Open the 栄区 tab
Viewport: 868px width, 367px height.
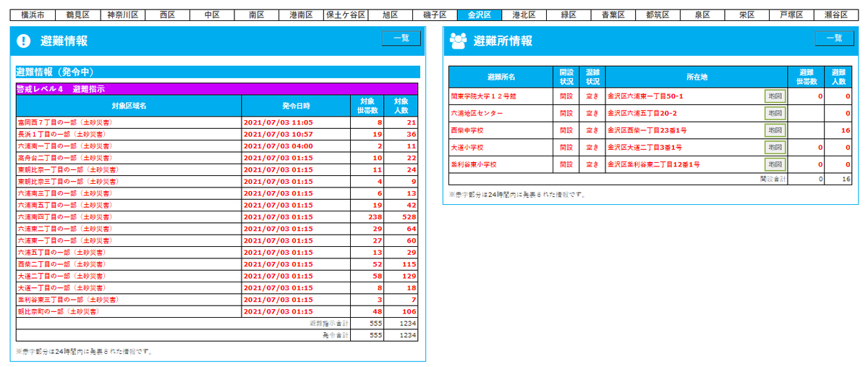coord(746,14)
